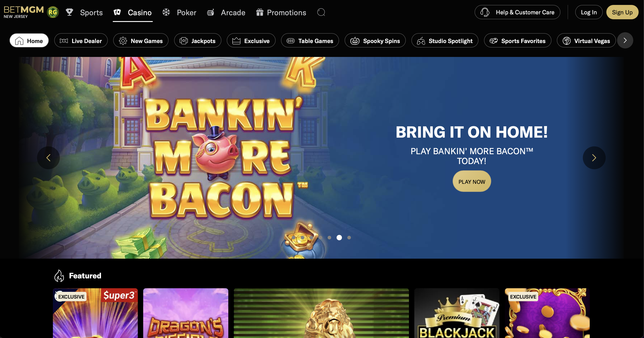The width and height of the screenshot is (644, 338).
Task: Open the Jackpots category pill
Action: [x=198, y=41]
